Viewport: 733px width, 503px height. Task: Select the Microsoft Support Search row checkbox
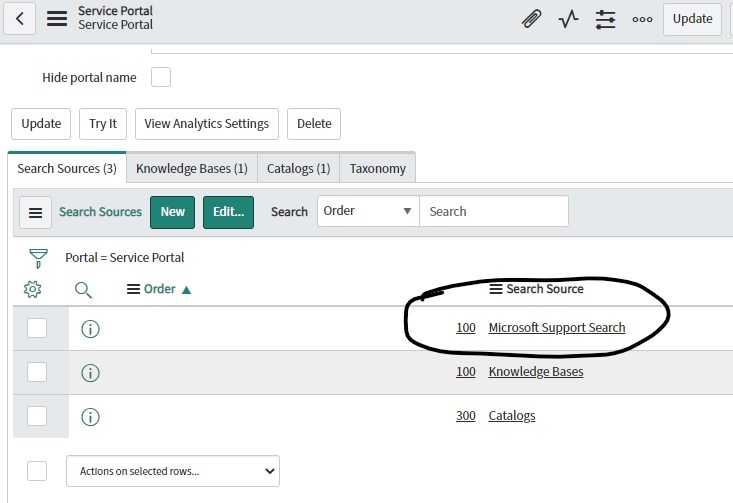point(37,328)
